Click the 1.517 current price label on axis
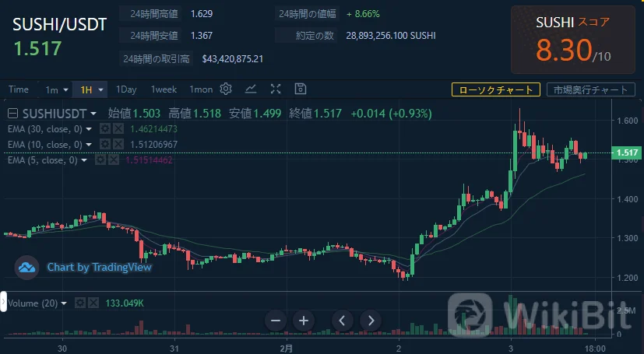This screenshot has width=644, height=354. [626, 152]
